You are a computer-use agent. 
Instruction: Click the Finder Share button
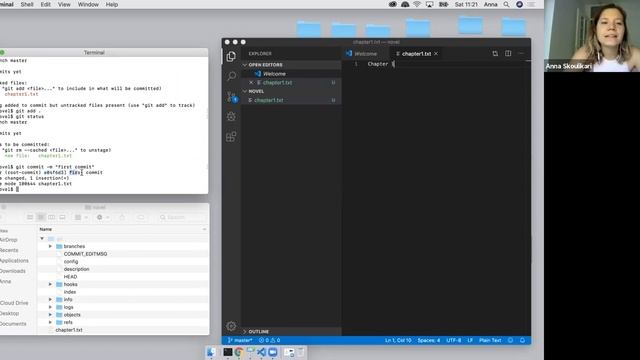coord(122,217)
